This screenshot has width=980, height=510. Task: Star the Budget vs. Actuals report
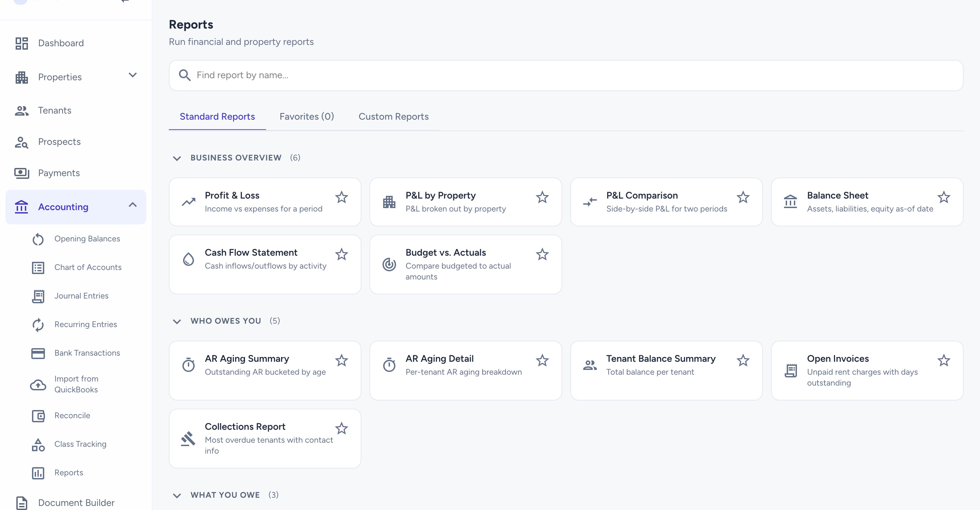542,254
